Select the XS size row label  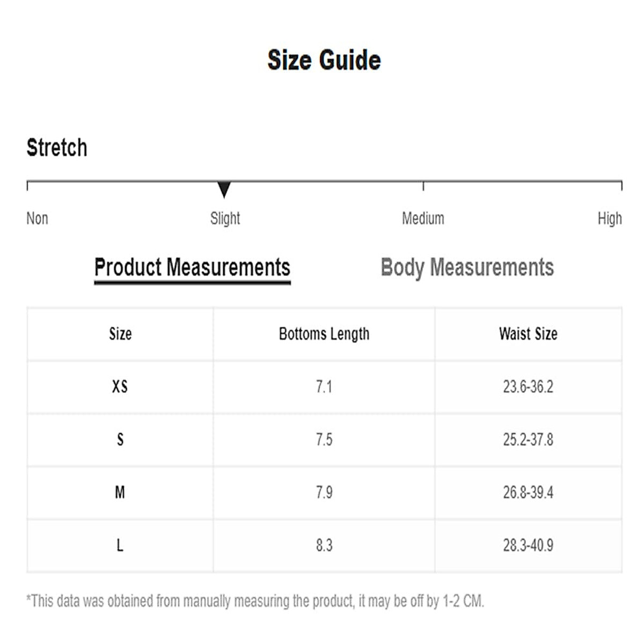point(120,386)
